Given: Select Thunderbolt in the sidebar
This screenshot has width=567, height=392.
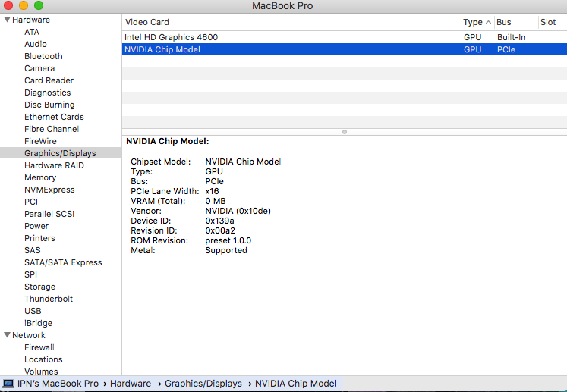Looking at the screenshot, I should point(49,299).
